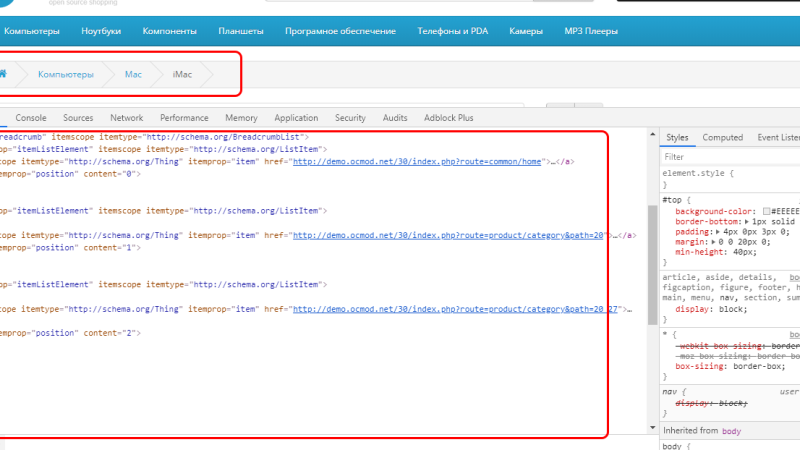Select the position content="2" node
Image resolution: width=800 pixels, height=450 pixels.
pos(70,333)
